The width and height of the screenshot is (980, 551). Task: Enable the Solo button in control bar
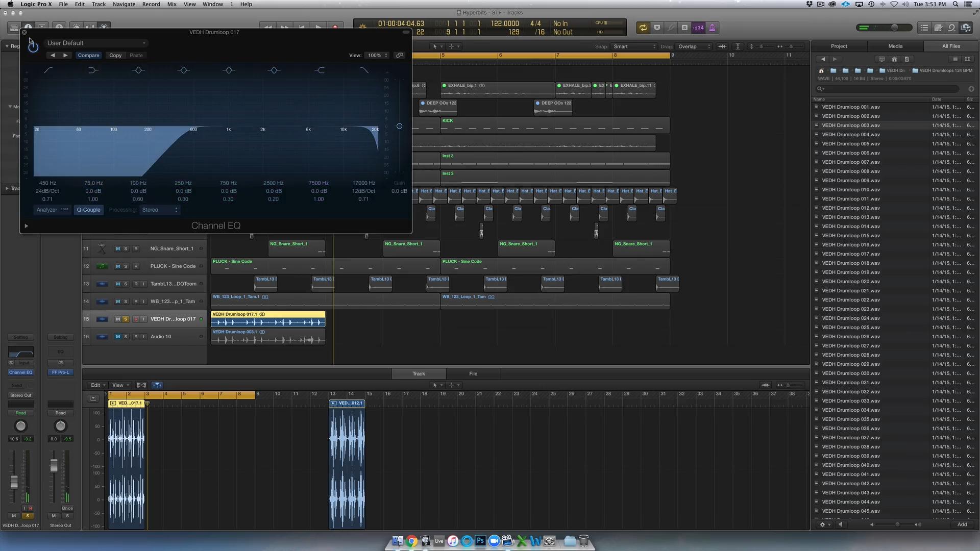684,28
